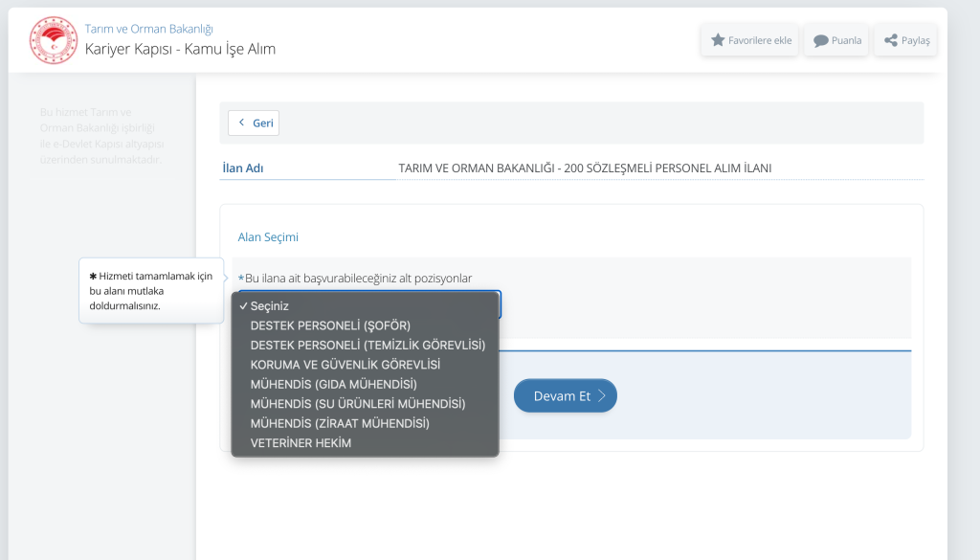Click the Tarım ve Orman Bakanlığı logo
980x560 pixels.
53,40
